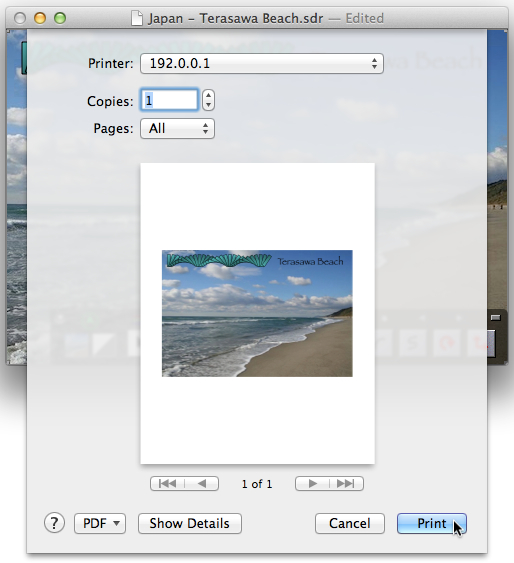Cancel the print dialog
Viewport: 514px width, 563px height.
click(350, 523)
